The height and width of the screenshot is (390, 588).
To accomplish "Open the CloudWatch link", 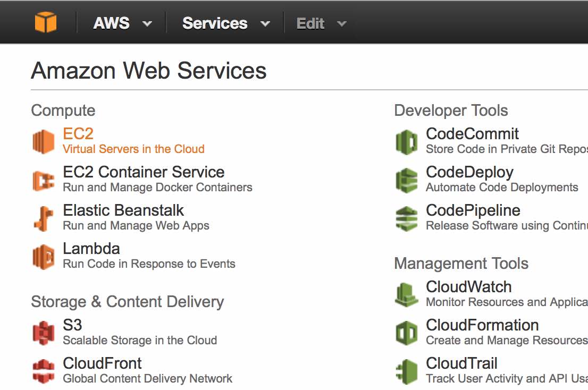I will 469,286.
